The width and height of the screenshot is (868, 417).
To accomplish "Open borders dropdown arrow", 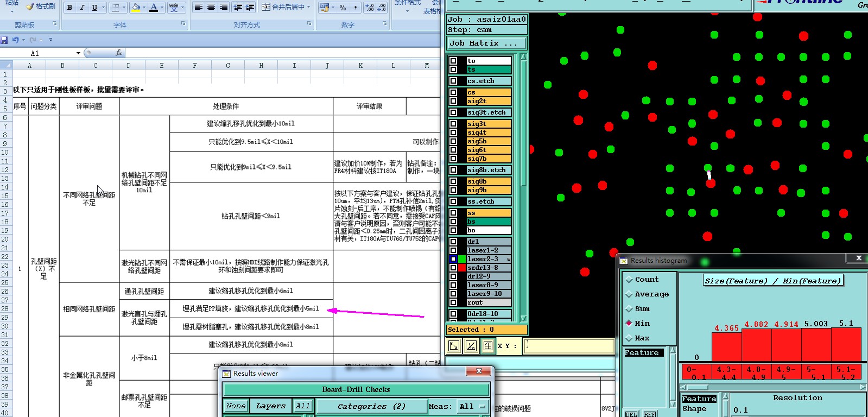I will (x=123, y=8).
